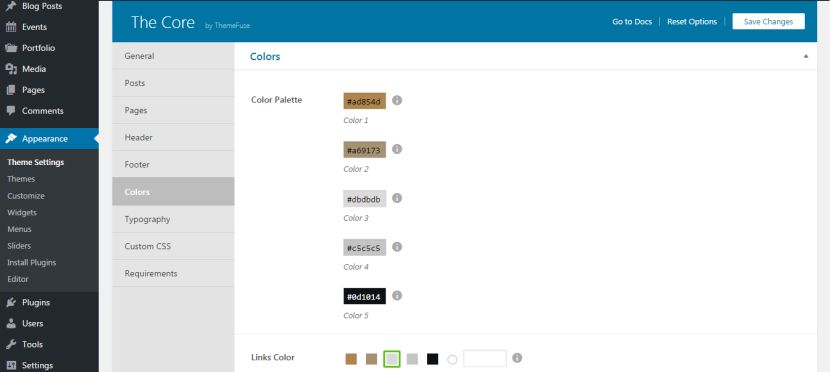Open Tools via the wrench icon
The width and height of the screenshot is (830, 372).
pos(11,344)
